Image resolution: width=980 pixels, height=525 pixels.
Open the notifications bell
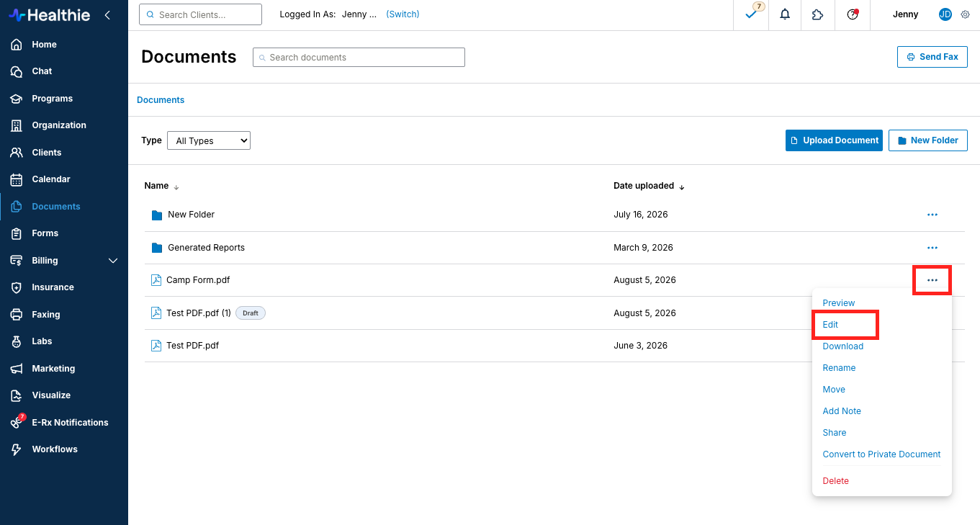click(x=785, y=14)
